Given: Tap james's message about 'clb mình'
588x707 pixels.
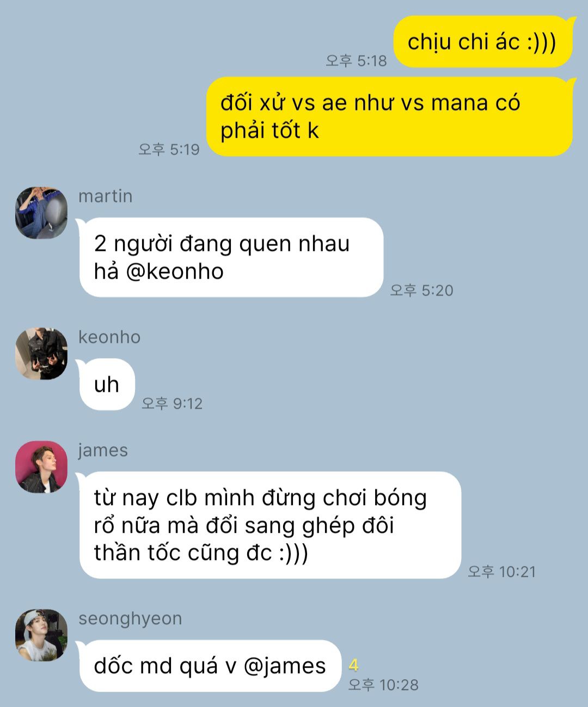Looking at the screenshot, I should pos(270,525).
